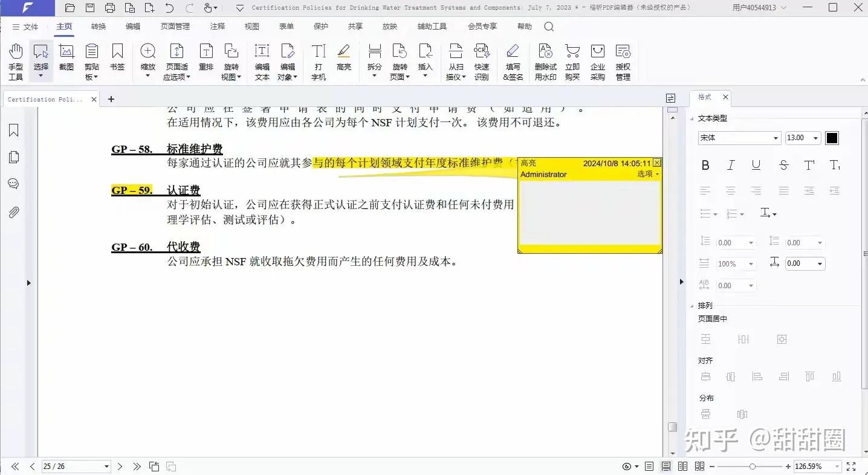This screenshot has height=475, width=868.
Task: Toggle Italic text formatting in format panel
Action: point(731,165)
